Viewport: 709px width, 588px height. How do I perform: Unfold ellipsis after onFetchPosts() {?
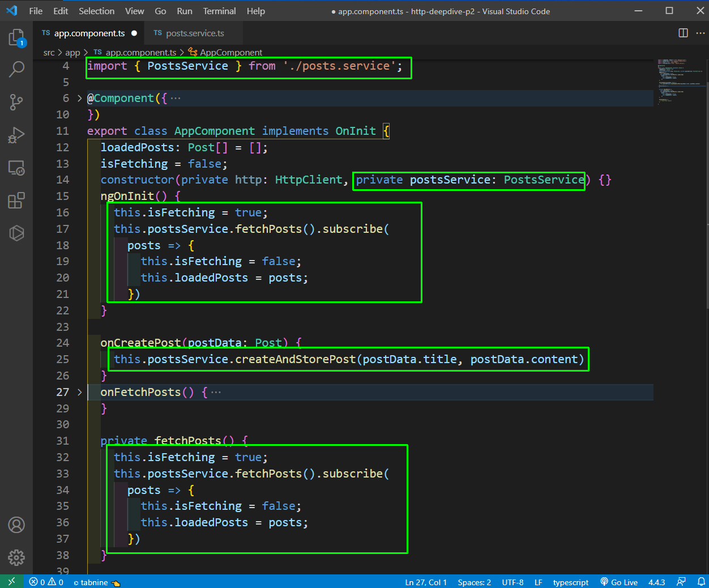click(216, 392)
